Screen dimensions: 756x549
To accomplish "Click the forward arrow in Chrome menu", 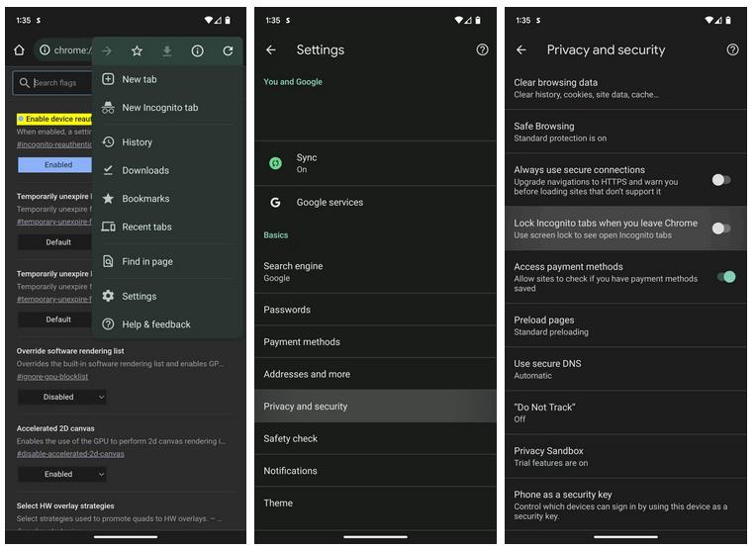I will (x=107, y=50).
